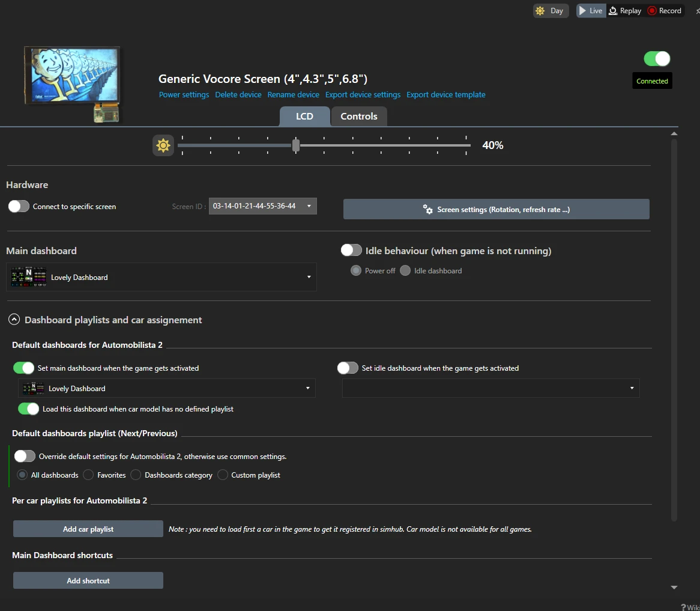Click the down arrow on the scrollbar
Image resolution: width=700 pixels, height=611 pixels.
click(x=674, y=587)
